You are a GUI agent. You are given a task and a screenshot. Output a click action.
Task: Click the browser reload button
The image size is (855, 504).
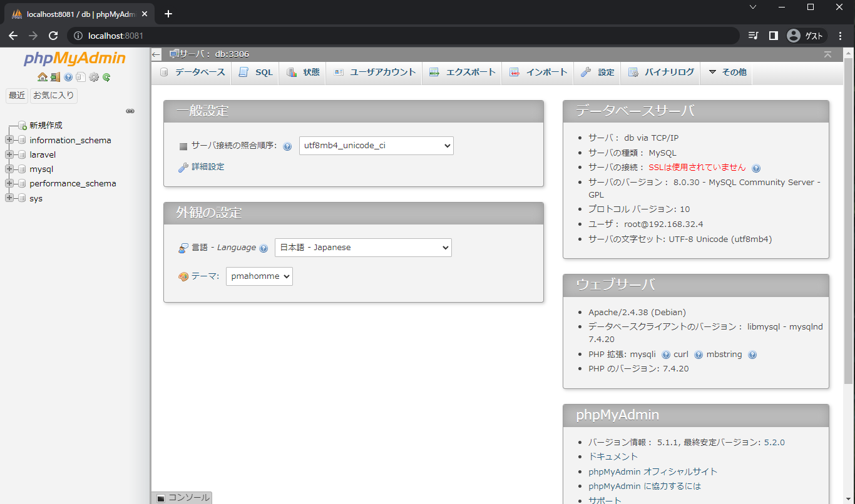(53, 36)
